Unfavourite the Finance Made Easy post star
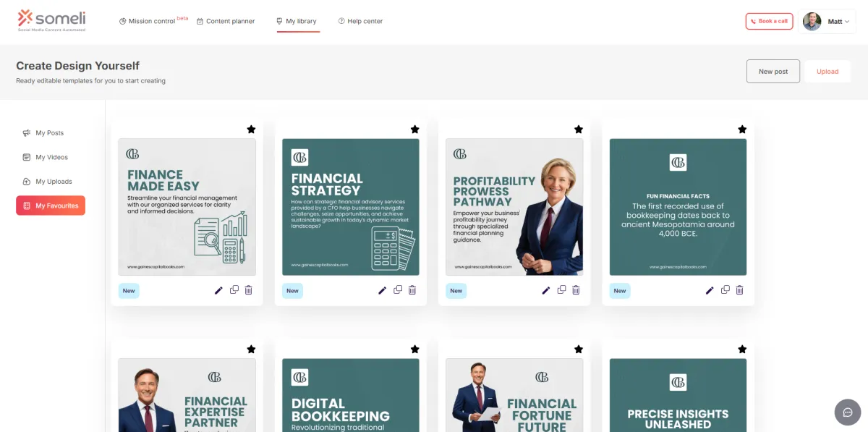Viewport: 868px width, 432px height. tap(251, 130)
